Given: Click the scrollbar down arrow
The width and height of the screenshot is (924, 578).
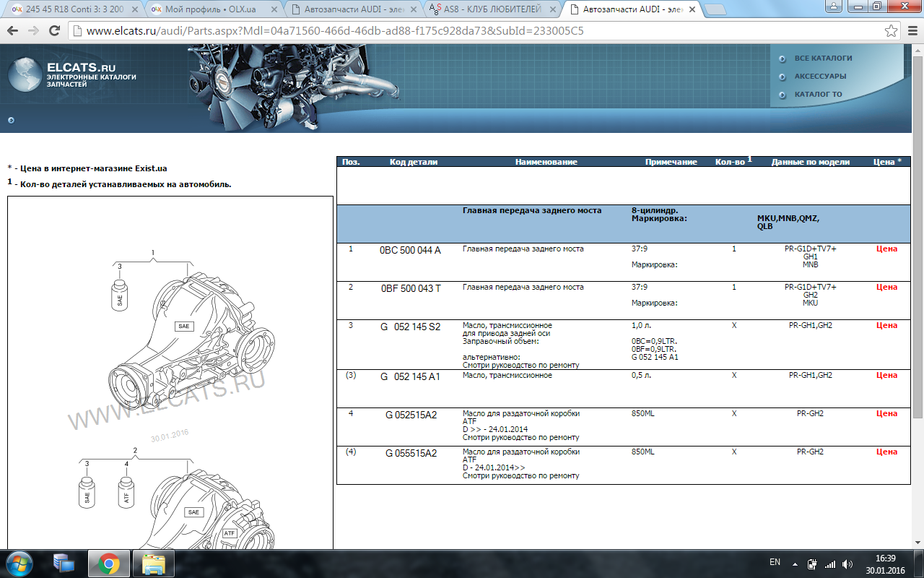Looking at the screenshot, I should (918, 543).
